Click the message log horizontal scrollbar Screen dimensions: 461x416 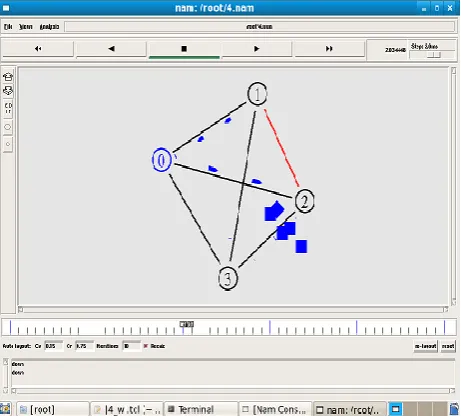coord(233,391)
